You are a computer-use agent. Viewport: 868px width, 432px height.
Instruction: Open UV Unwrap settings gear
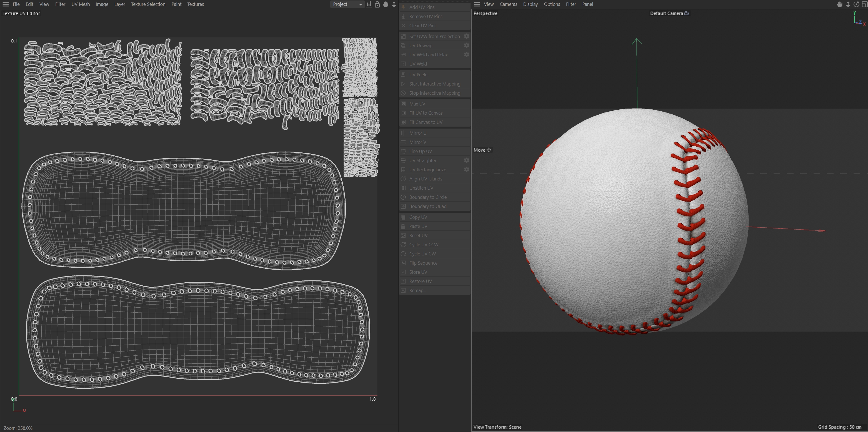tap(466, 46)
